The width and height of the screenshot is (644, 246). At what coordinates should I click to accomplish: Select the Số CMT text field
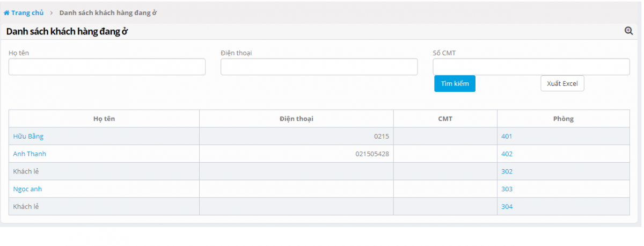coord(531,67)
